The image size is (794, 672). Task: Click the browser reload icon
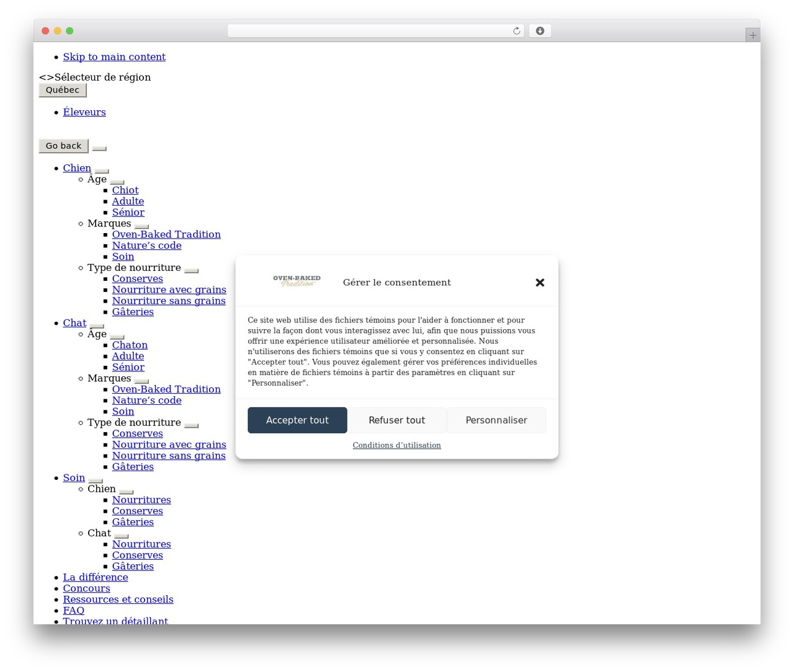click(517, 31)
